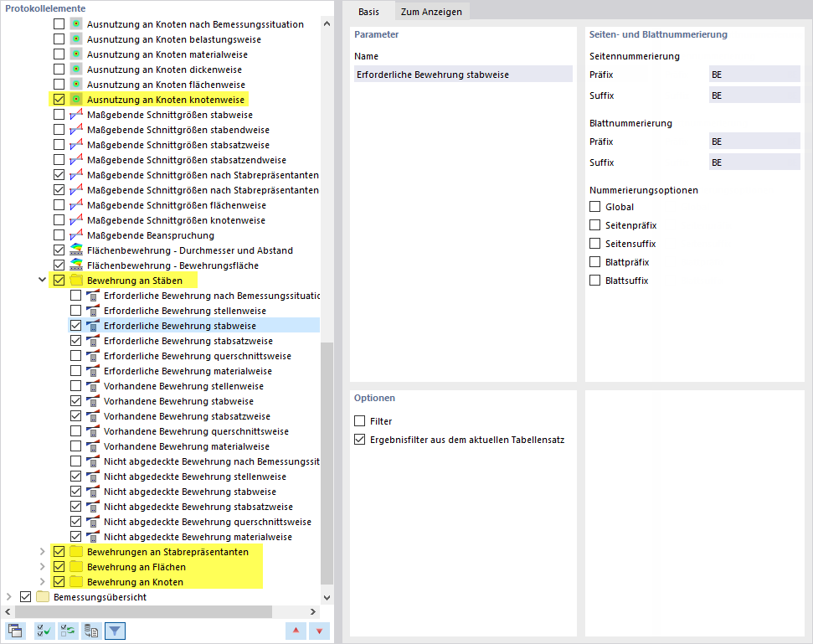The width and height of the screenshot is (813, 644).
Task: Enable the Filter option checkbox
Action: point(359,420)
